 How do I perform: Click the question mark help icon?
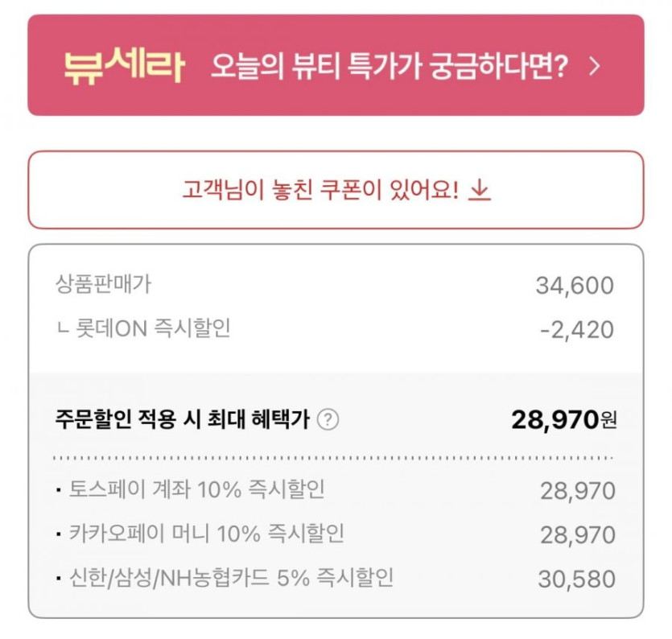(328, 419)
